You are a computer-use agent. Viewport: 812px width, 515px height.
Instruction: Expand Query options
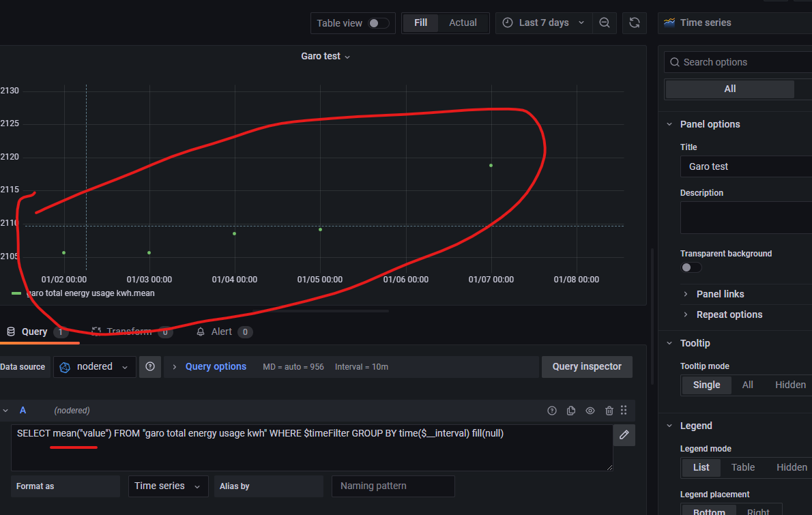[216, 366]
